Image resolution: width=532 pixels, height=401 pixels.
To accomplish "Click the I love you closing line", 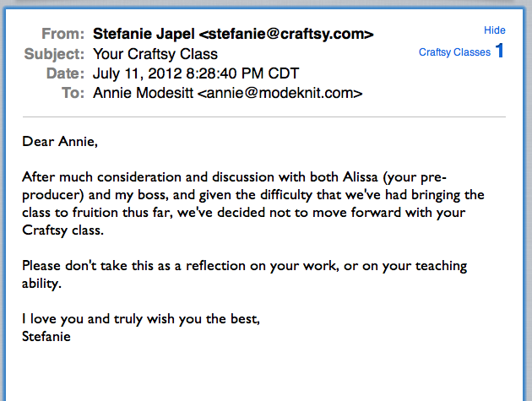I will click(141, 319).
